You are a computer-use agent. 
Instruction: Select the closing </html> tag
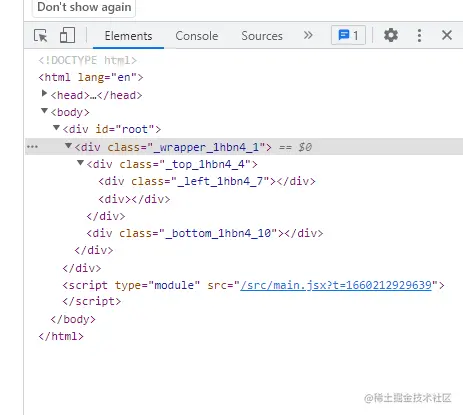(61, 336)
